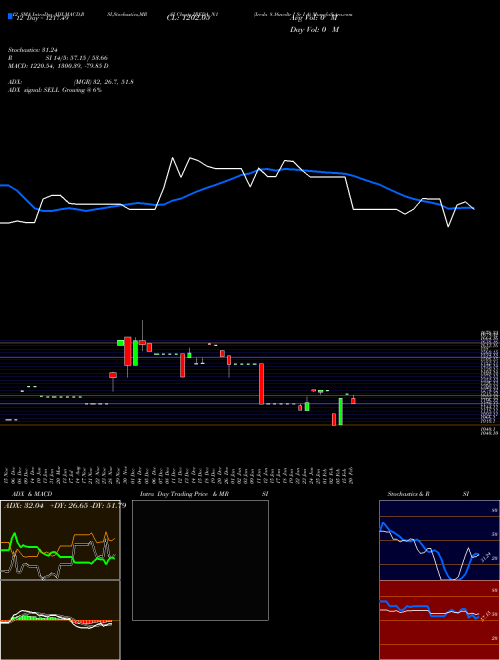The height and width of the screenshot is (660, 500).
Task: Click the 'CL: 1202.05' closing price text
Action: (188, 18)
